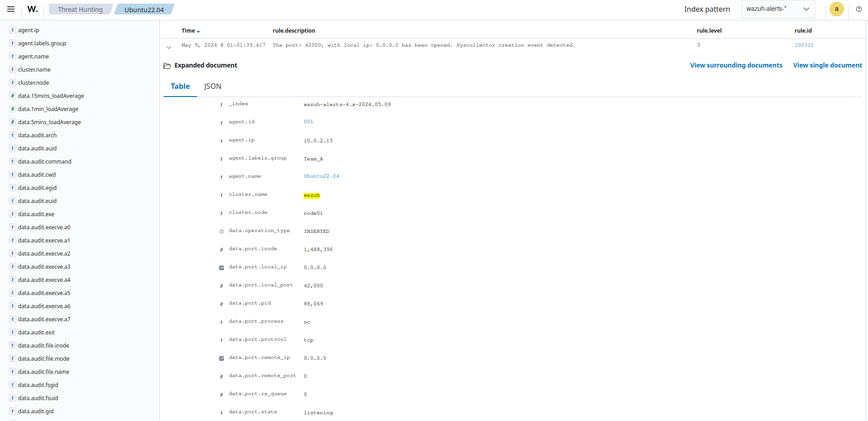Click the Expanded document folder icon
Image resolution: width=868 pixels, height=421 pixels.
[x=167, y=66]
